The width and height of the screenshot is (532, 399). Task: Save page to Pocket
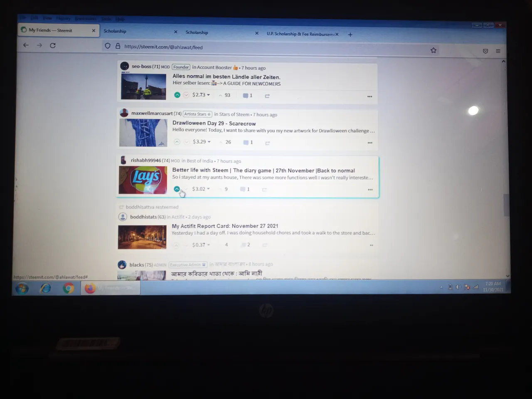485,51
